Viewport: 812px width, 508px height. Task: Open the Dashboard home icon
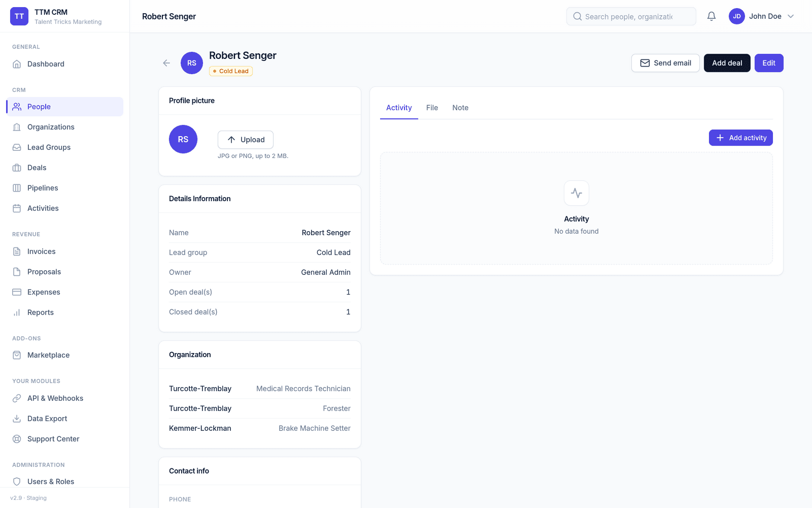pyautogui.click(x=17, y=64)
